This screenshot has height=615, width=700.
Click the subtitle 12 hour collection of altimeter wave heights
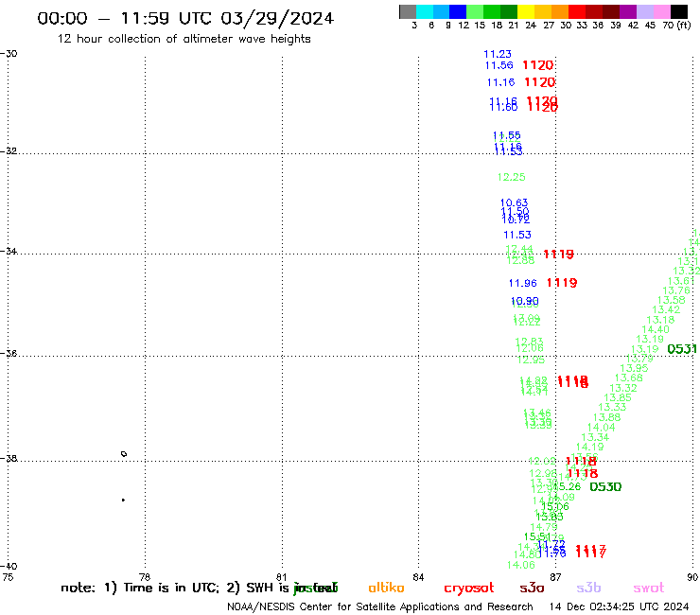tap(184, 39)
